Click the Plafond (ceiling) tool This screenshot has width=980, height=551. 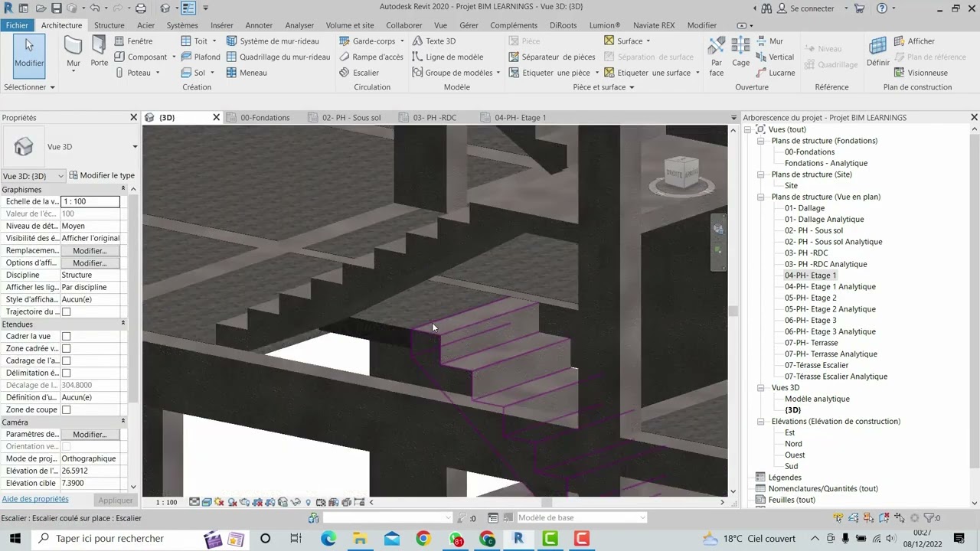201,57
